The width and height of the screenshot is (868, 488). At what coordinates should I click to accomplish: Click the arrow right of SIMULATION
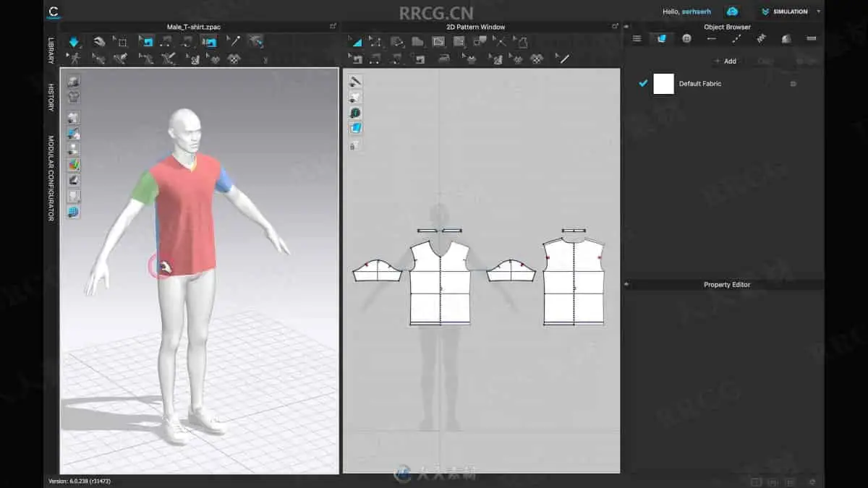click(818, 12)
